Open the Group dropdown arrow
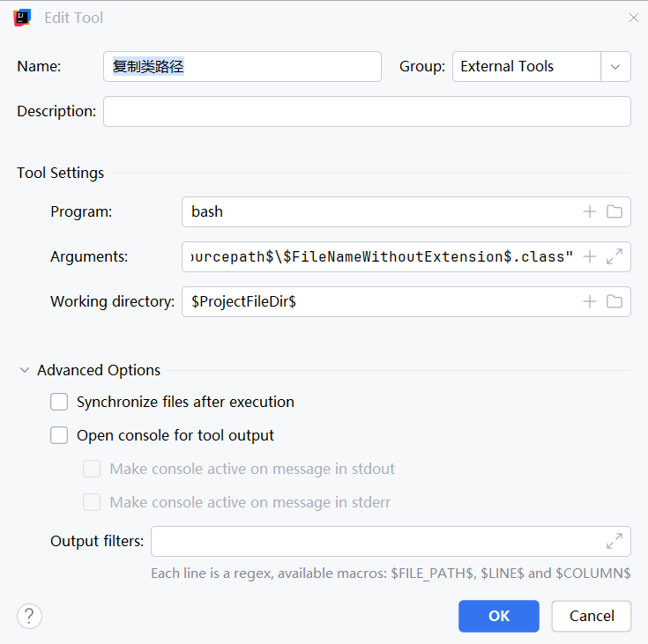The height and width of the screenshot is (644, 648). click(615, 66)
